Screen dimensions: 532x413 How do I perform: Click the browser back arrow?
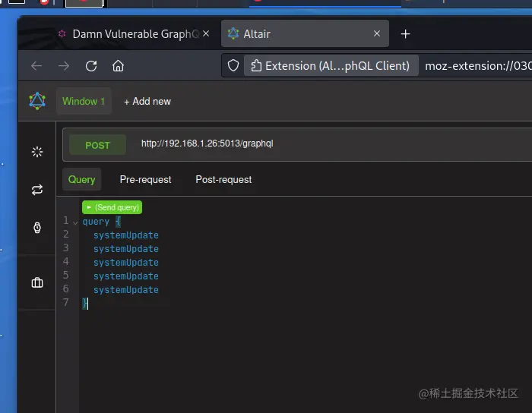click(36, 66)
